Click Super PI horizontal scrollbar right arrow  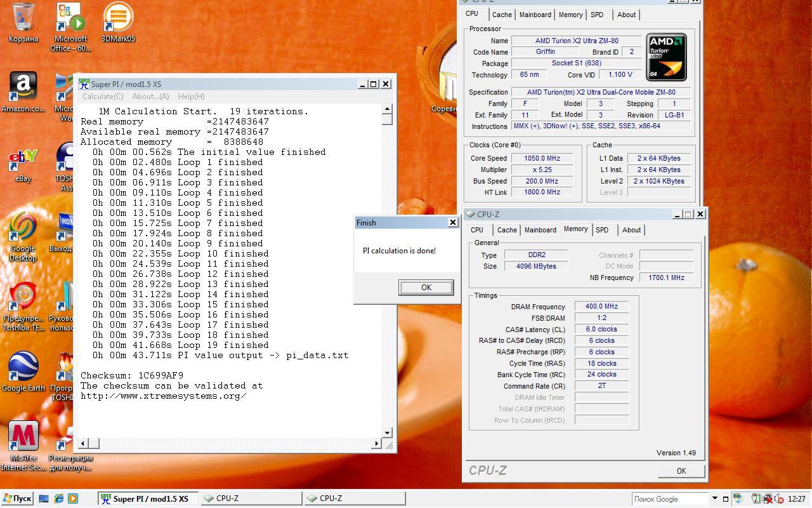[376, 443]
